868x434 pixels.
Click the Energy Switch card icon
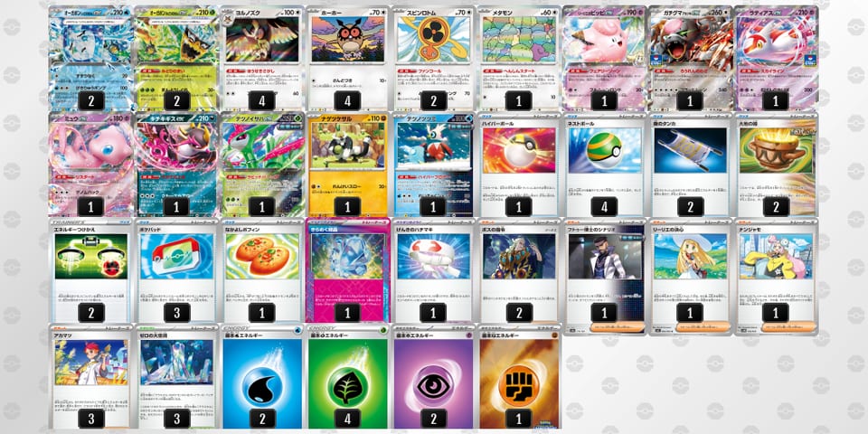pyautogui.click(x=90, y=256)
